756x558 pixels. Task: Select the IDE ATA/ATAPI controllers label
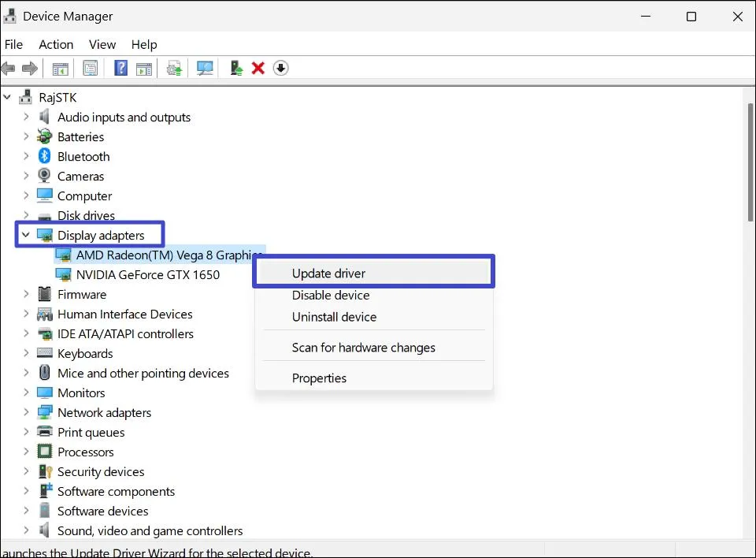coord(125,334)
